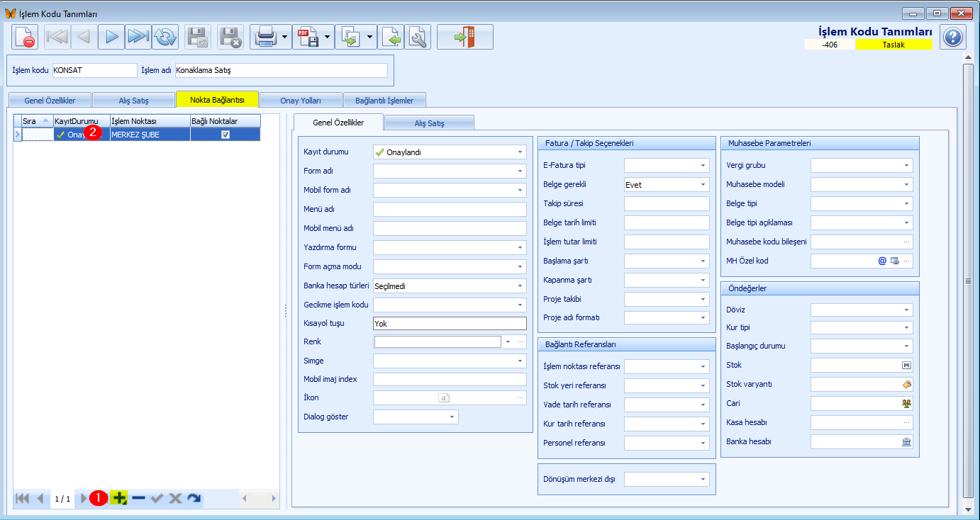
Task: Click the delete record document icon
Action: click(x=26, y=37)
